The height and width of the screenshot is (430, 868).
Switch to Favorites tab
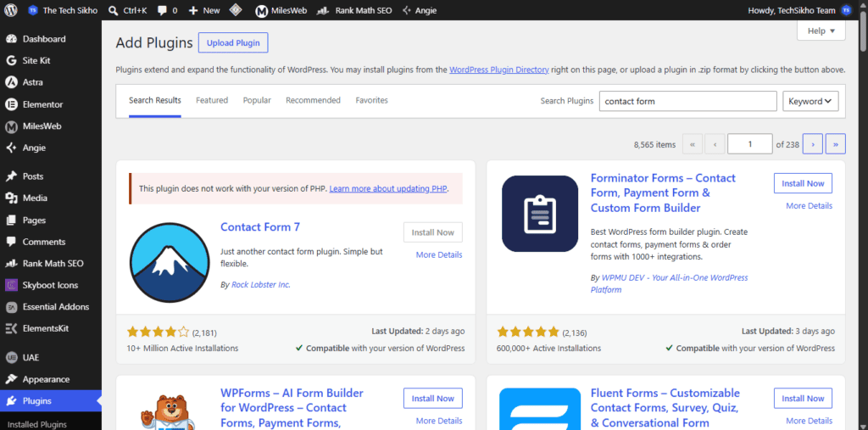click(x=372, y=100)
